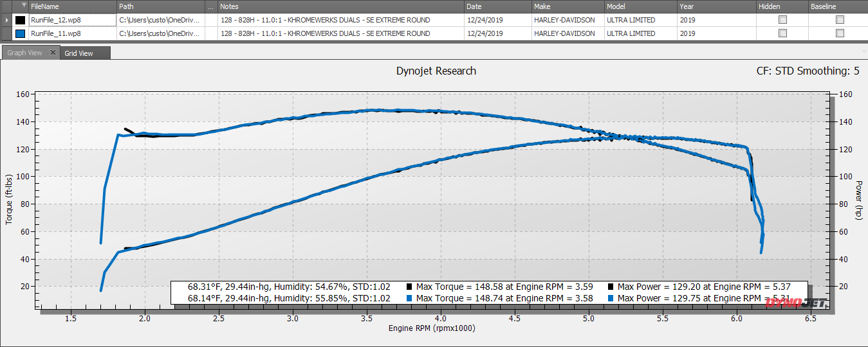This screenshot has width=868, height=347.
Task: Select the RunFile_11.wp8 file name cell
Action: coord(72,33)
